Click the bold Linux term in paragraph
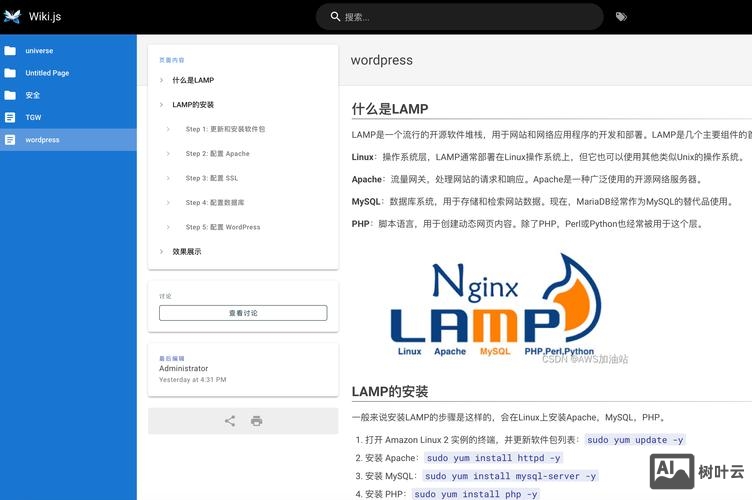The width and height of the screenshot is (752, 500). [363, 157]
